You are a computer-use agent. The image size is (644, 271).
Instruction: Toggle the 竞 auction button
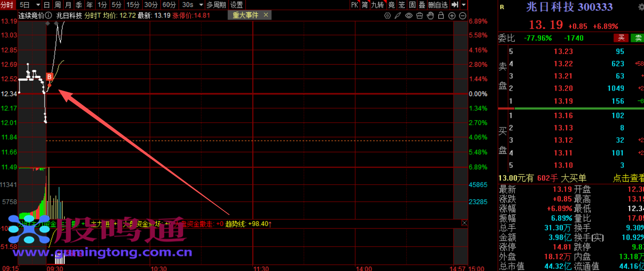tap(391, 5)
